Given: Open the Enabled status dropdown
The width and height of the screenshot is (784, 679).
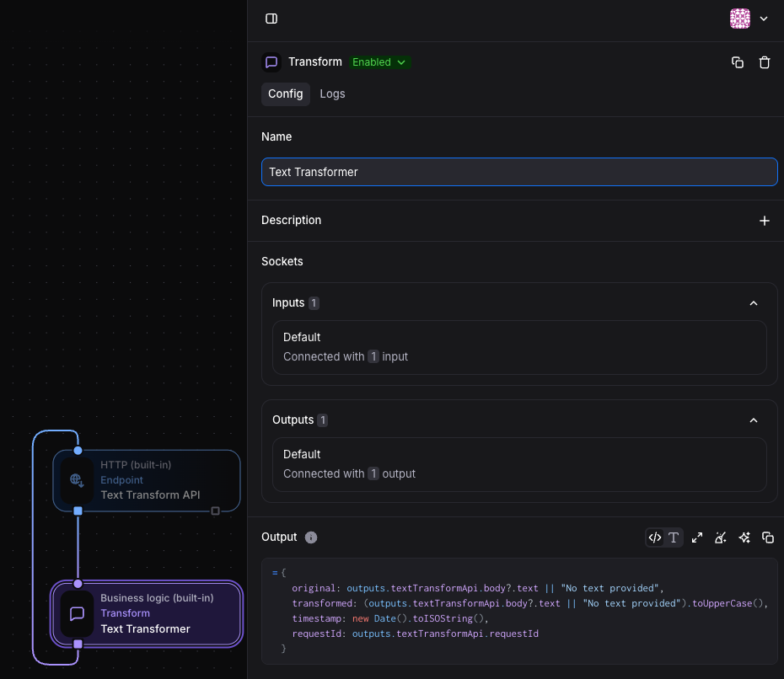Looking at the screenshot, I should pyautogui.click(x=379, y=61).
